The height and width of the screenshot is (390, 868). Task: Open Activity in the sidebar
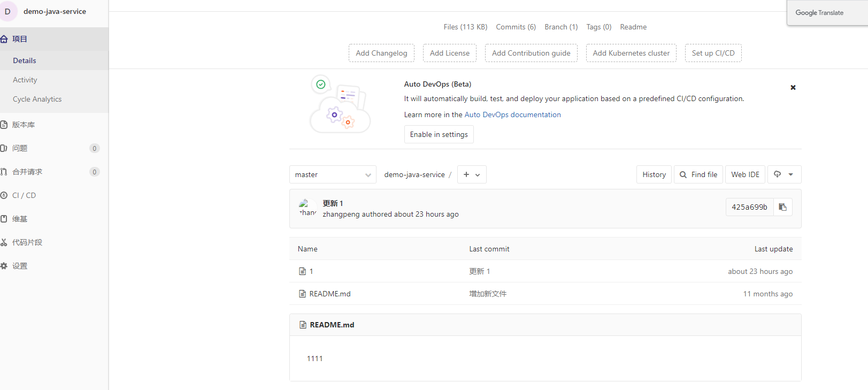click(x=25, y=80)
